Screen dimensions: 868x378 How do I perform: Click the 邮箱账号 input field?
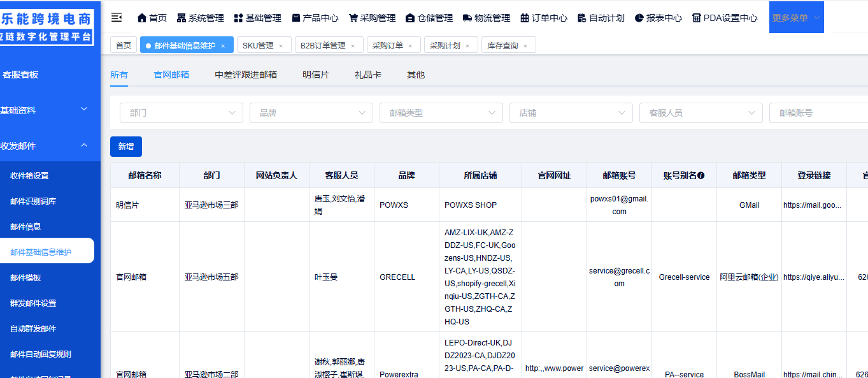click(x=818, y=113)
